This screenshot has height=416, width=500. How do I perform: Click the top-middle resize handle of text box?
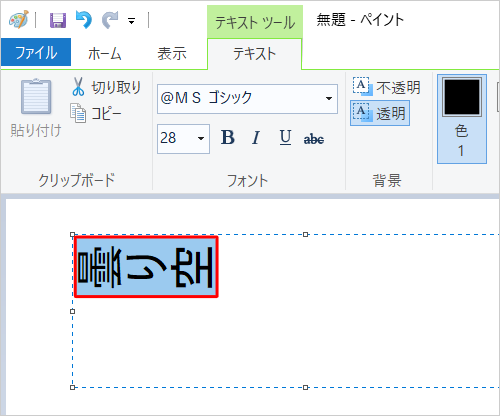(305, 235)
